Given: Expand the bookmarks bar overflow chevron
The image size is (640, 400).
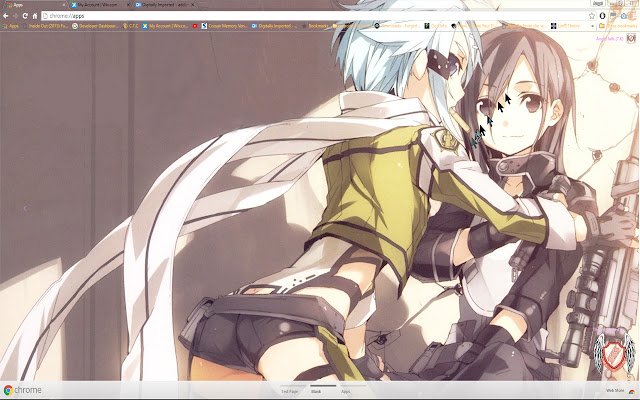Looking at the screenshot, I should click(x=592, y=26).
